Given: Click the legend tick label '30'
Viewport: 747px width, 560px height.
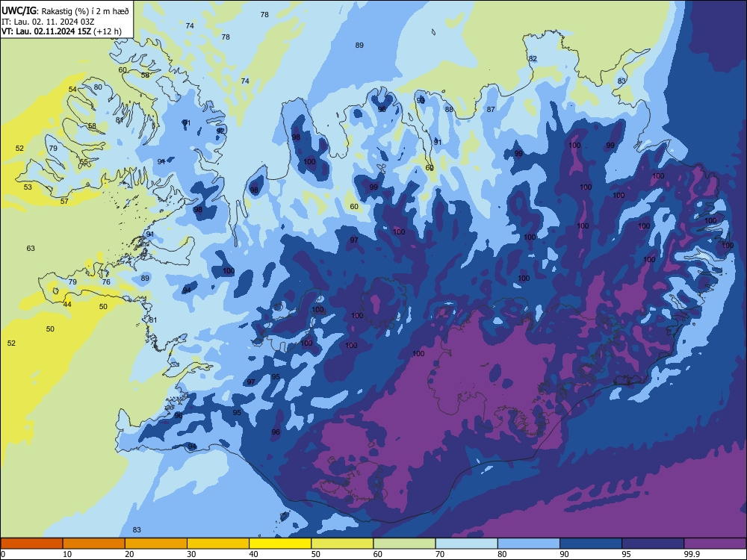Looking at the screenshot, I should click(x=191, y=554).
